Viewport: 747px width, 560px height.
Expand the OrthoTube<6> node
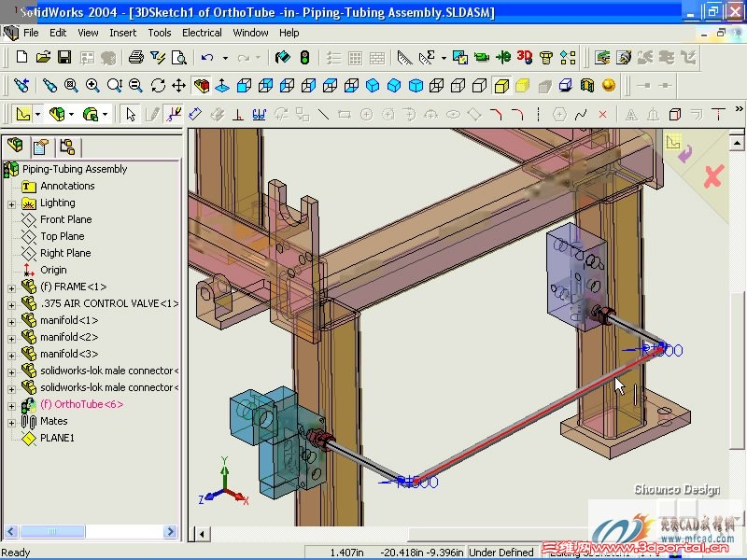click(x=11, y=406)
